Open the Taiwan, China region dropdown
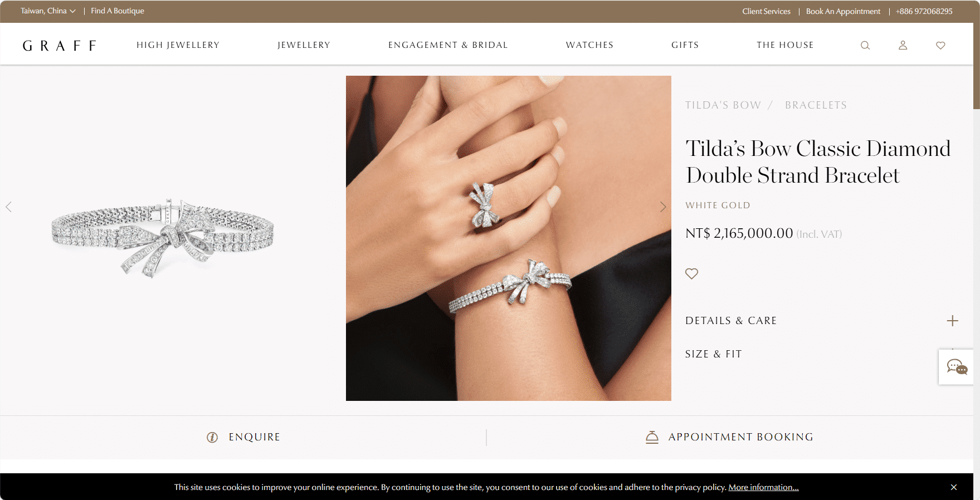Screen dimensions: 980x500 click(48, 11)
